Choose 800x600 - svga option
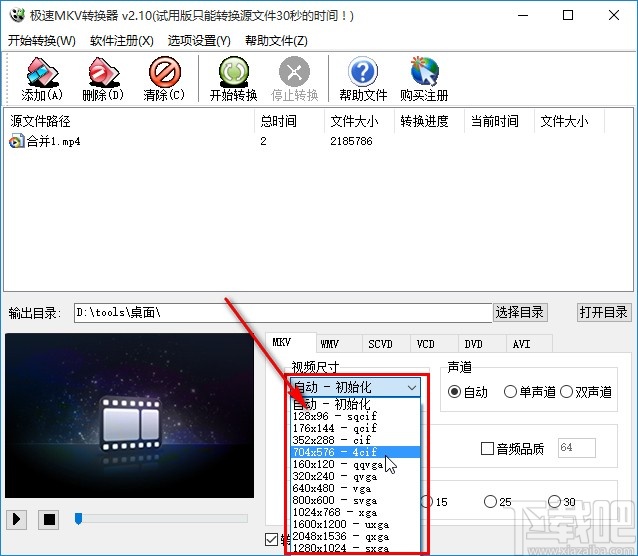 (356, 500)
